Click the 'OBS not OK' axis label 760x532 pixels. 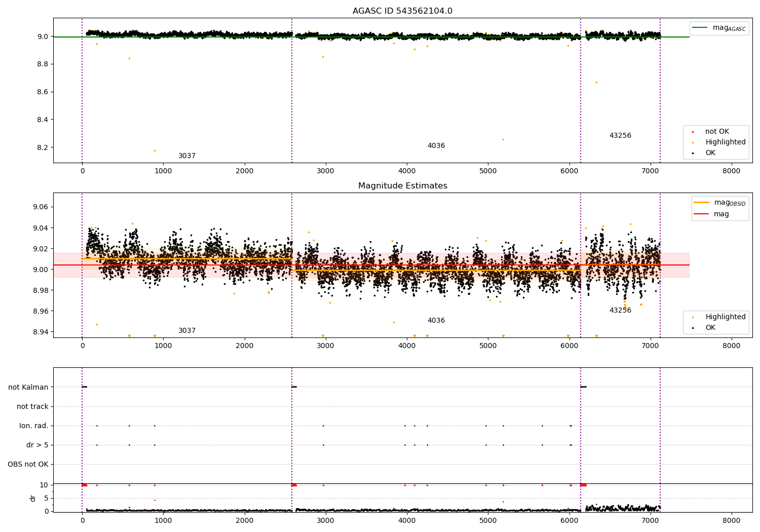tap(28, 465)
